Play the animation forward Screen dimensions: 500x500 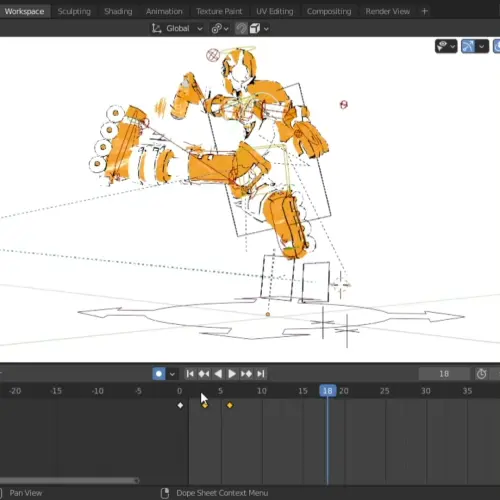point(232,374)
